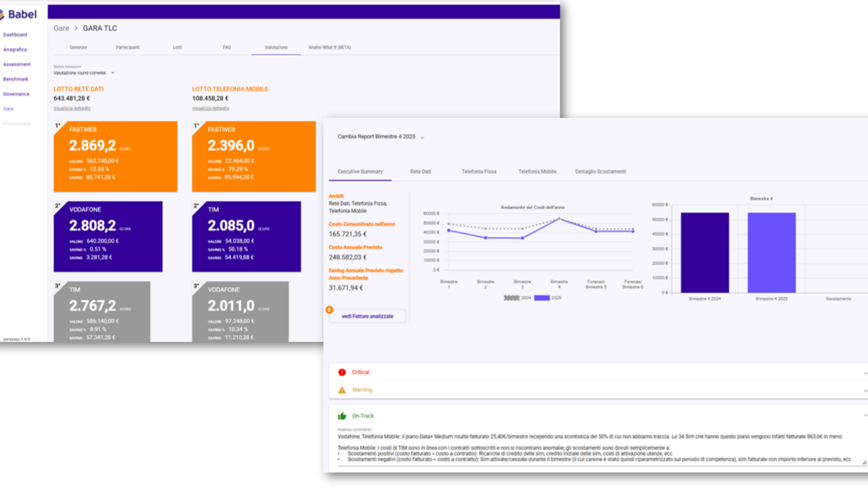Viewport: 868px width, 488px height.
Task: Click the Bimestre 4 2024 dark bar
Action: [x=705, y=253]
